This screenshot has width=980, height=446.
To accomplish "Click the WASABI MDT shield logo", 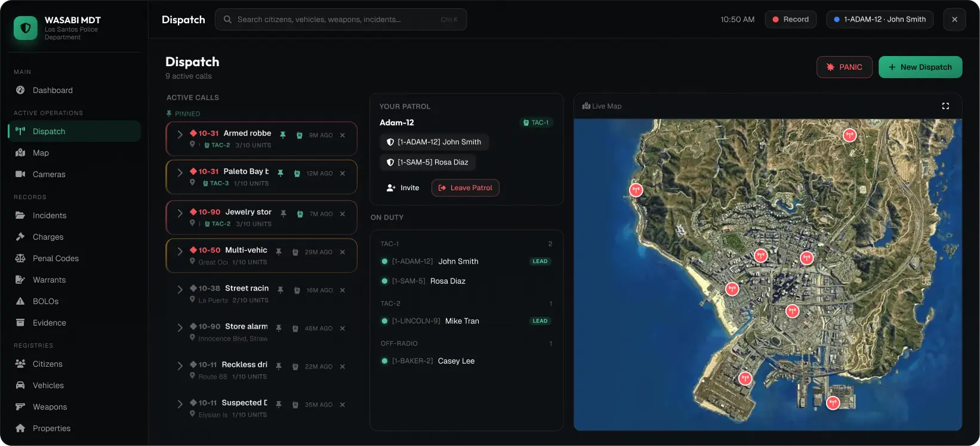I will pyautogui.click(x=26, y=28).
